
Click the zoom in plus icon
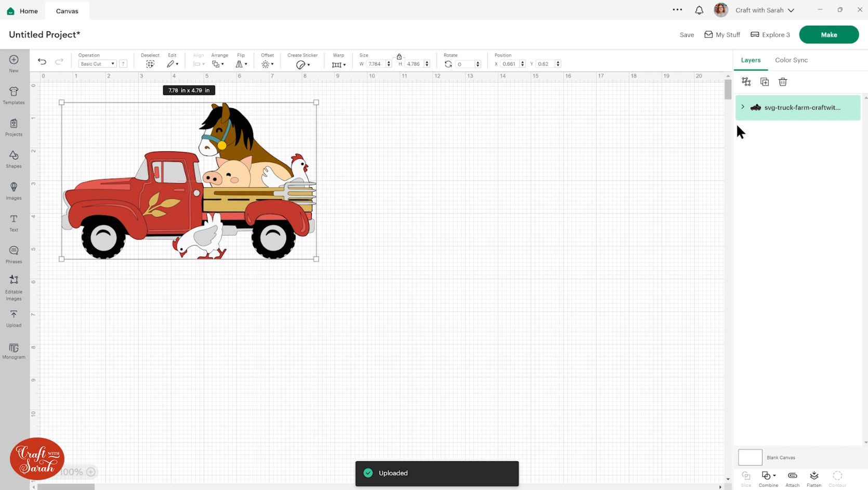click(91, 472)
